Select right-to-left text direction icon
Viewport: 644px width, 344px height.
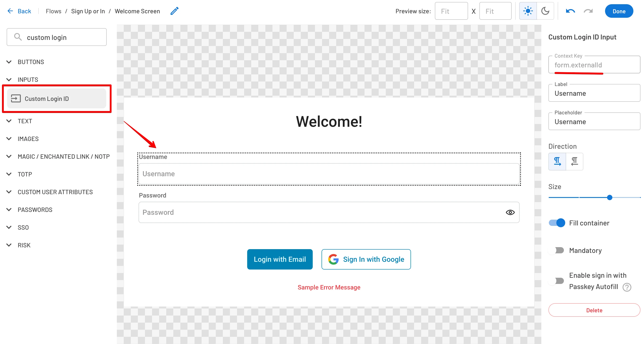575,162
